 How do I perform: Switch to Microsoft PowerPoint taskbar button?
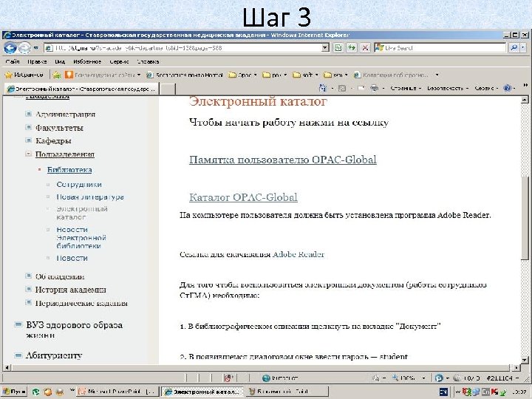click(118, 392)
